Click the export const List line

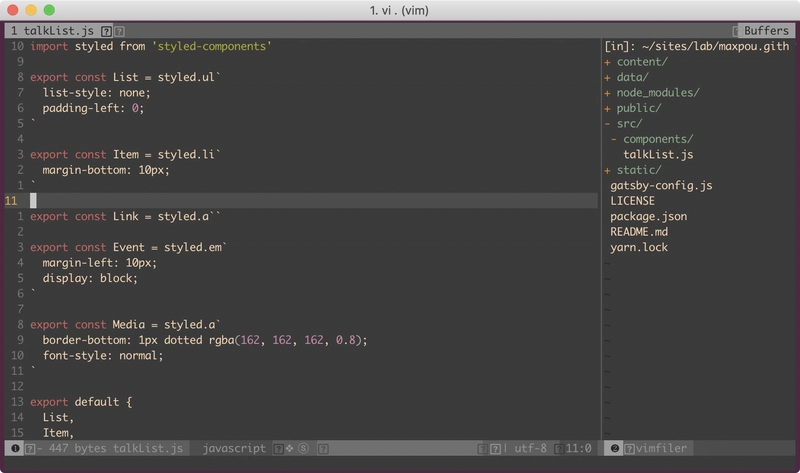tap(125, 77)
